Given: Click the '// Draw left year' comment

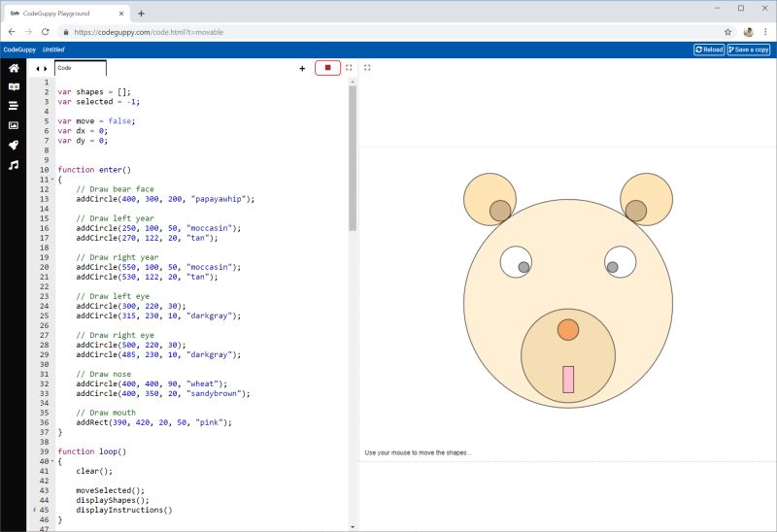Looking at the screenshot, I should tap(115, 218).
